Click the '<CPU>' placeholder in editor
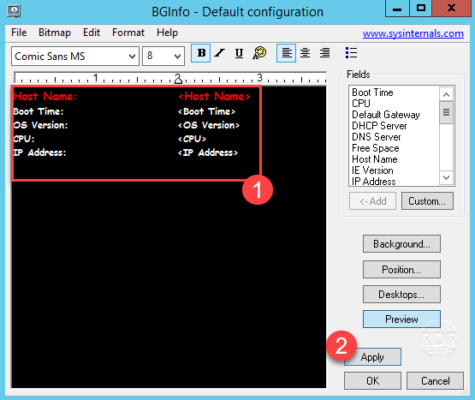The height and width of the screenshot is (400, 475). pos(192,139)
